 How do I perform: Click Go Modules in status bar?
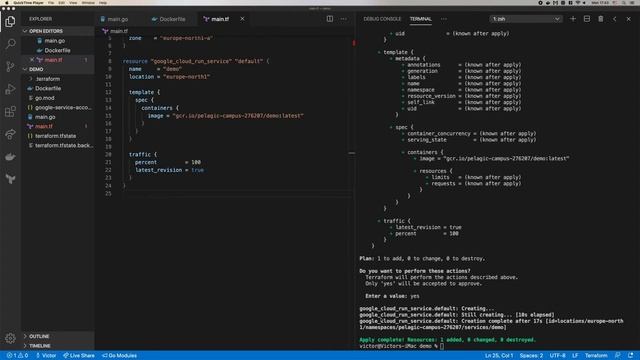coord(120,356)
